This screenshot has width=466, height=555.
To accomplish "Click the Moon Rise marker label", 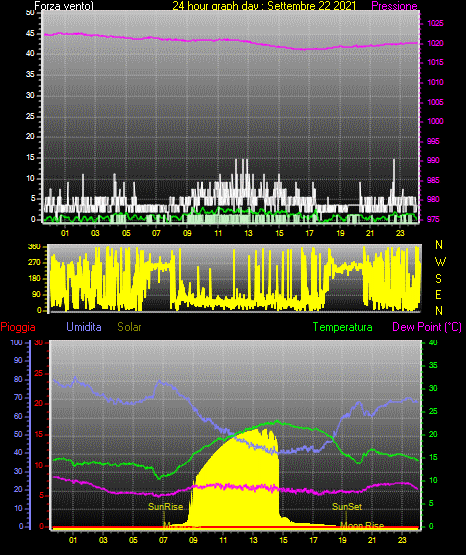I will click(x=362, y=525).
